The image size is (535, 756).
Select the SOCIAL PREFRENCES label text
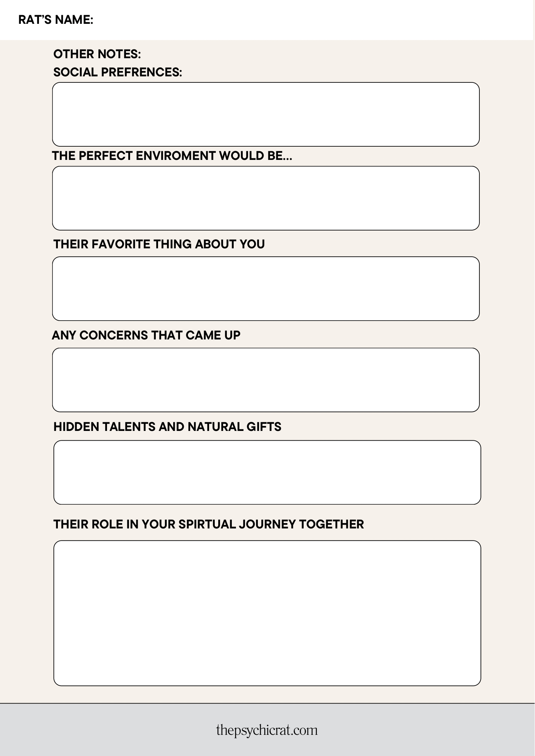coord(118,72)
